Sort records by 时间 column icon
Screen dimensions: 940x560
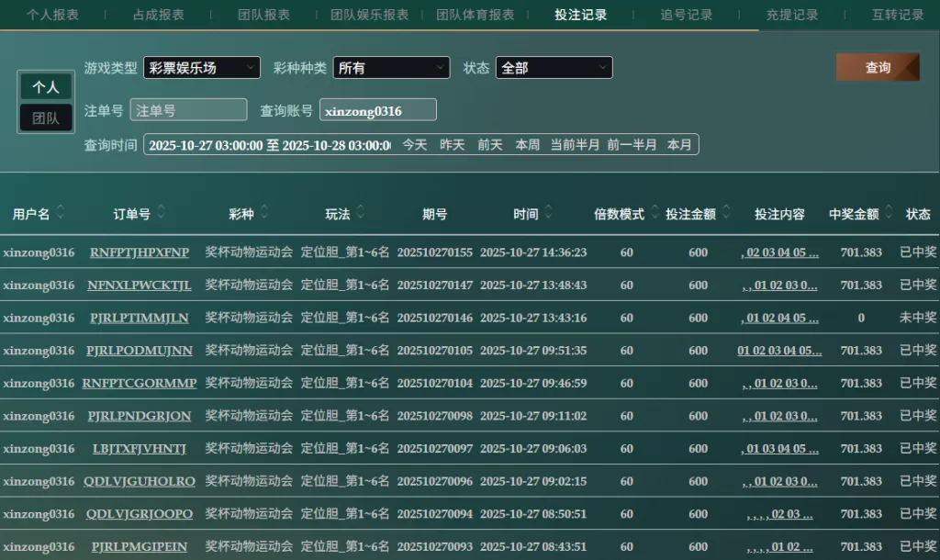pyautogui.click(x=550, y=213)
